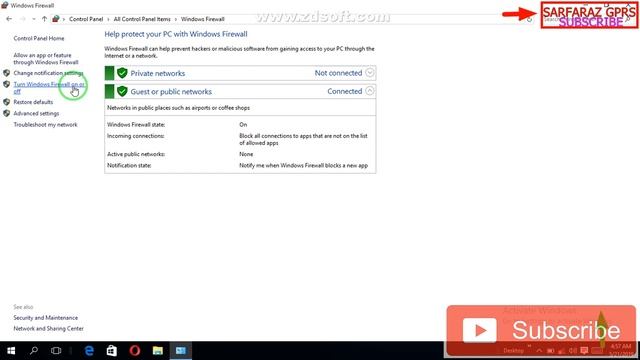Viewport: 640px width, 360px height.
Task: Launch Opera browser from taskbar
Action: [x=135, y=351]
